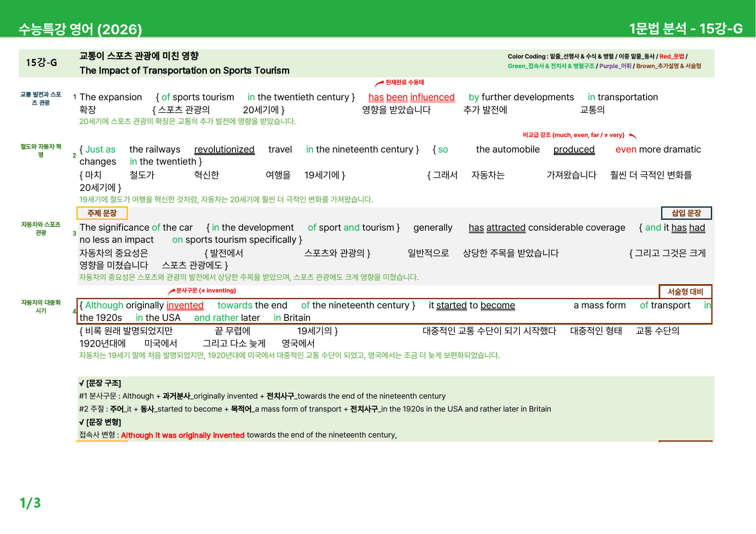The height and width of the screenshot is (534, 756).
Task: Click the green translation '20세기에 스포츠 관광의 확장은…'
Action: [188, 121]
